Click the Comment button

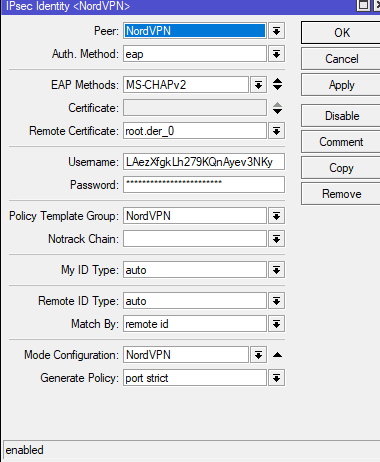tap(341, 142)
